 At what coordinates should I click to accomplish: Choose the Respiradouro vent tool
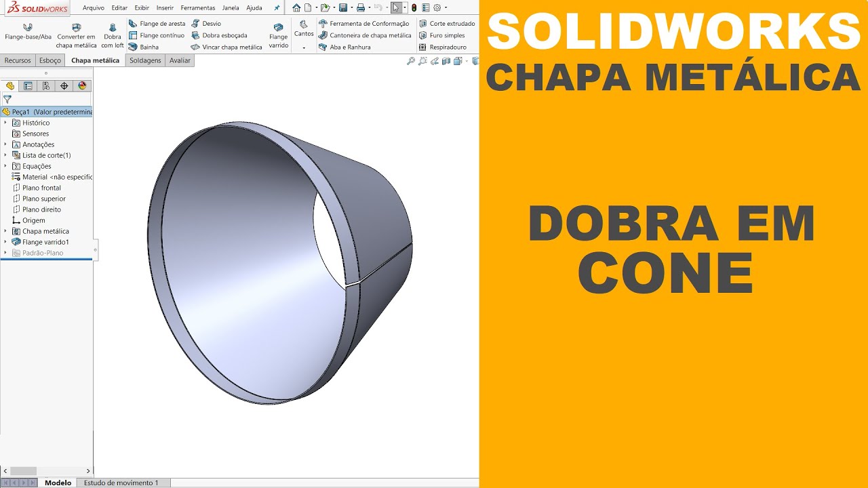(x=443, y=47)
